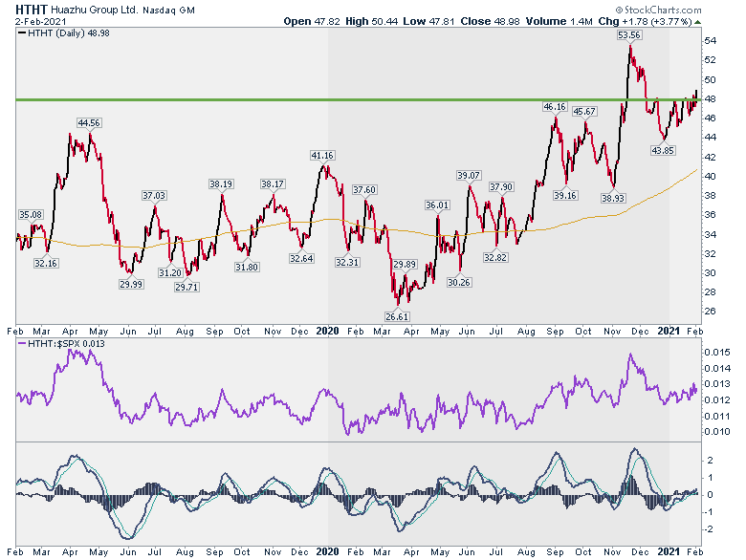This screenshot has width=746, height=560.
Task: Click the Close 48.98 value
Action: pyautogui.click(x=490, y=21)
